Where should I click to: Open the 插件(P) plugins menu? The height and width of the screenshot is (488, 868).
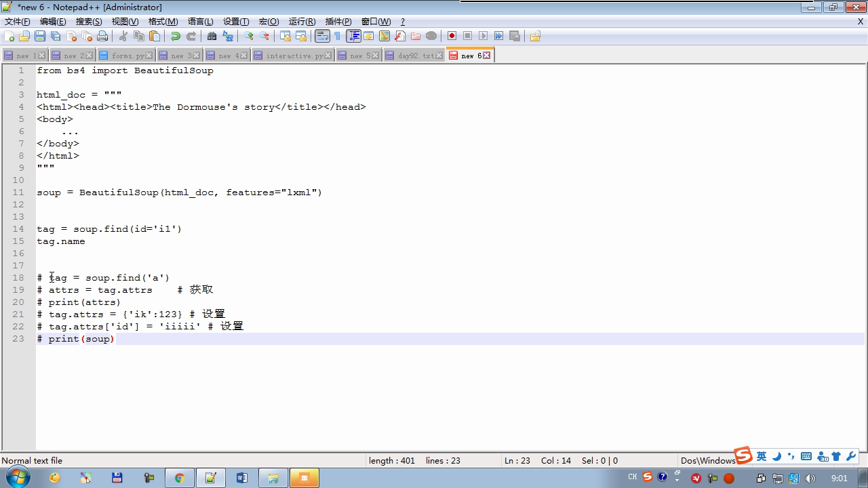click(x=338, y=22)
